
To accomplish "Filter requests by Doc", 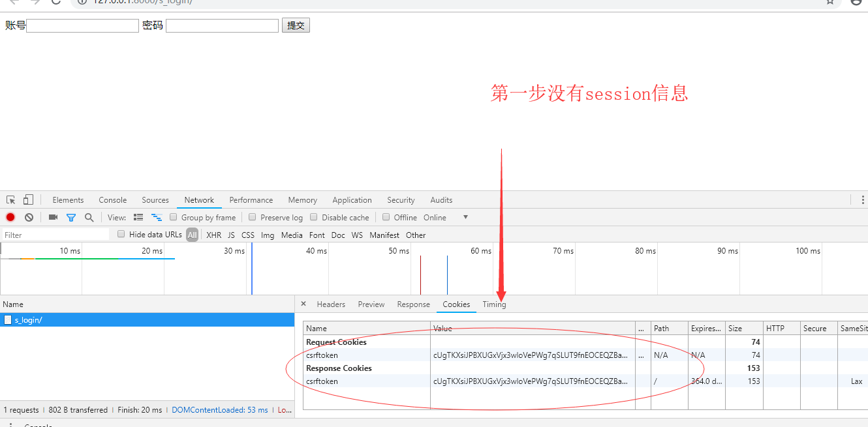I will (x=338, y=235).
